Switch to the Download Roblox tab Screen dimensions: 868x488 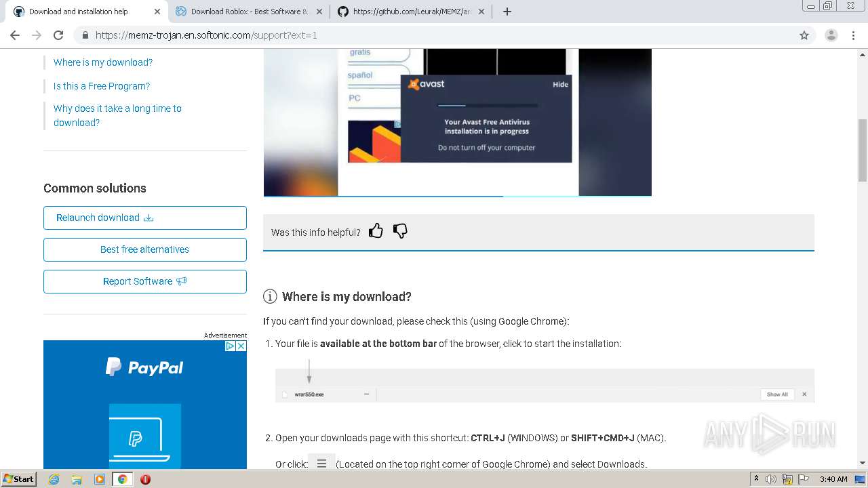(249, 12)
